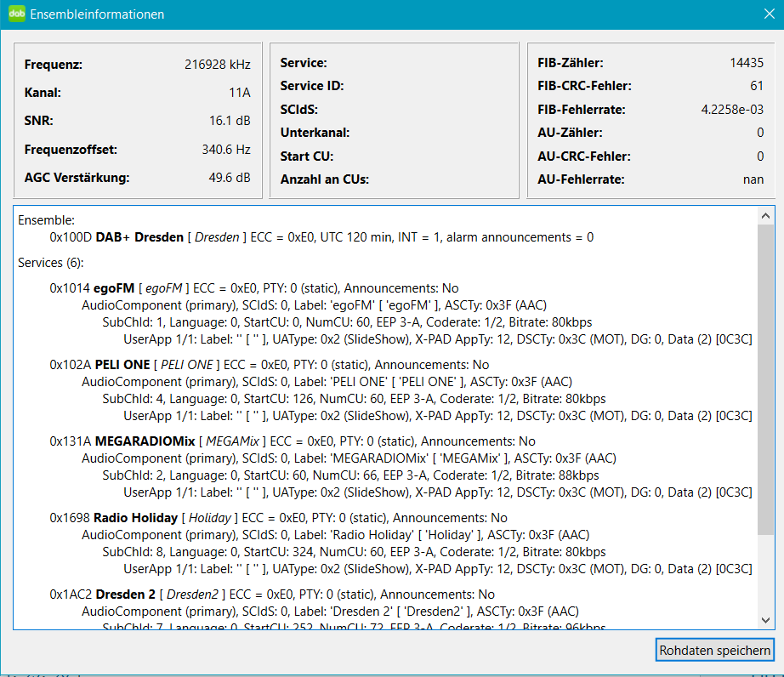
Task: Click the DAB+ Dresden ensemble line
Action: click(321, 237)
